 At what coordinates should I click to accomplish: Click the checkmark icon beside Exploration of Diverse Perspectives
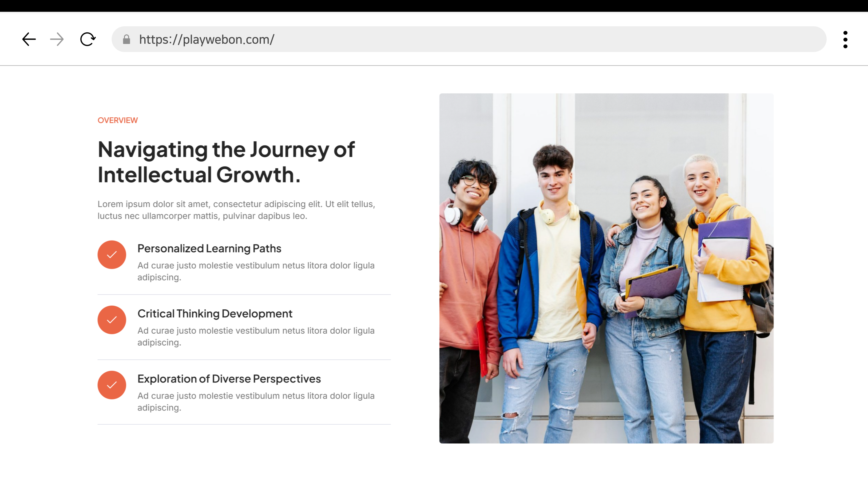point(112,385)
